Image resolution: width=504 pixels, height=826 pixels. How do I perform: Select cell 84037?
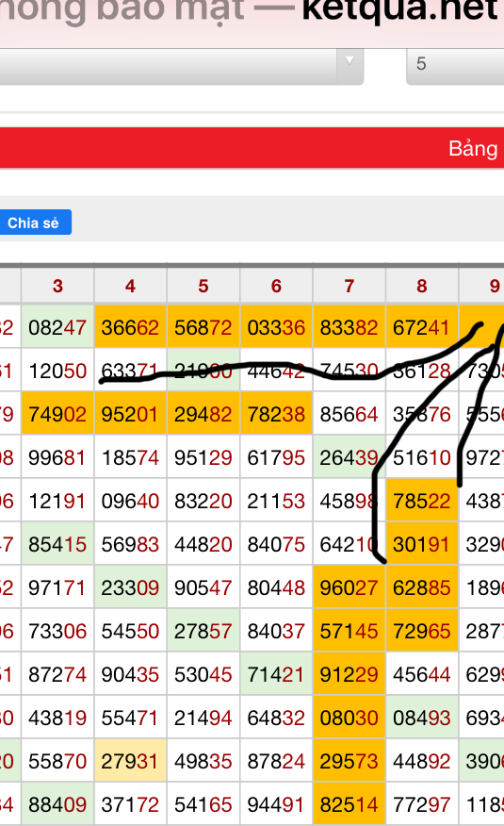click(x=276, y=631)
